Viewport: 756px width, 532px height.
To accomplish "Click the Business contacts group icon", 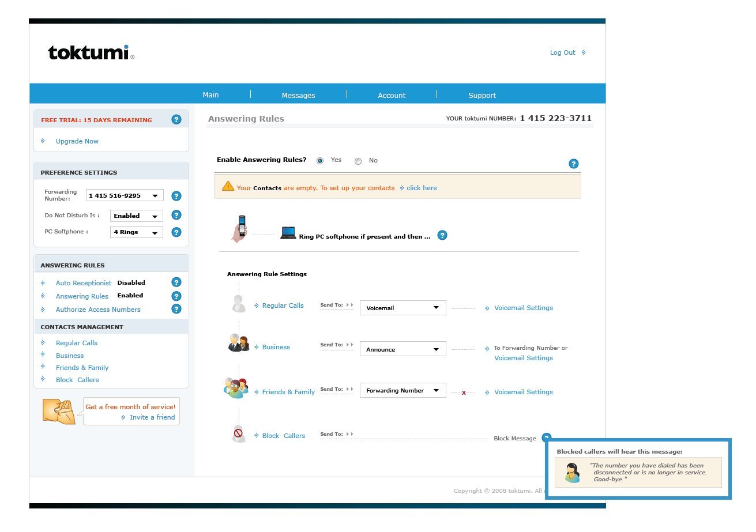I will [x=239, y=343].
